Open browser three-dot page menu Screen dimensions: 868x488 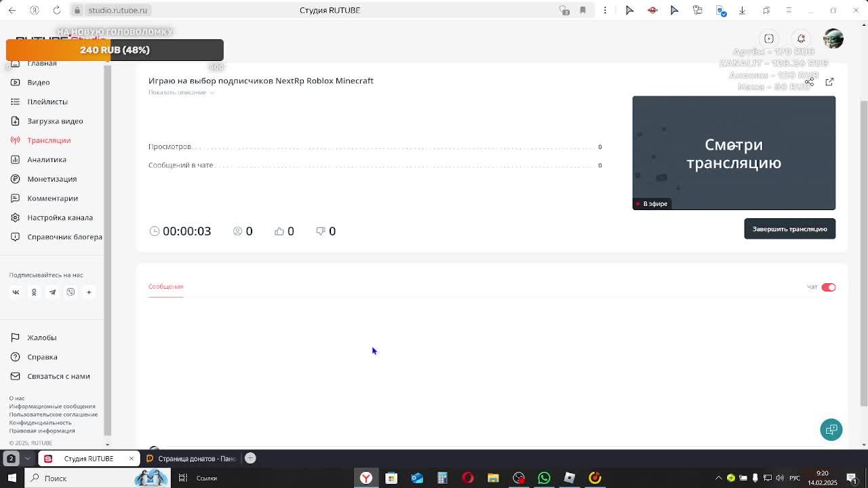click(x=605, y=10)
